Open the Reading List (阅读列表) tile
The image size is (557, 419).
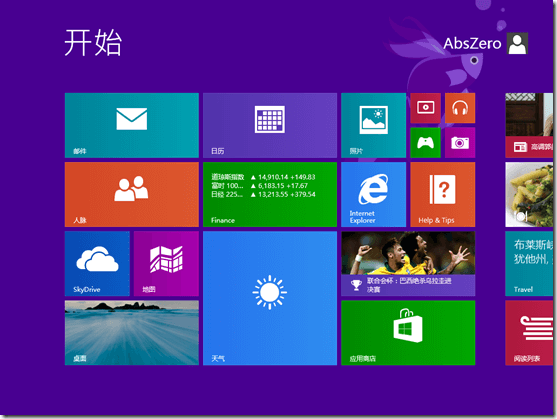[x=529, y=332]
